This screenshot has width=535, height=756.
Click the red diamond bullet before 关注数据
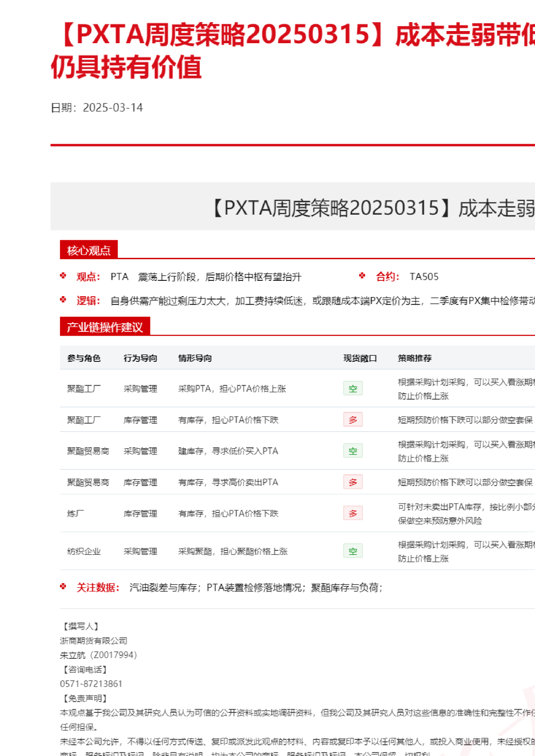(63, 587)
